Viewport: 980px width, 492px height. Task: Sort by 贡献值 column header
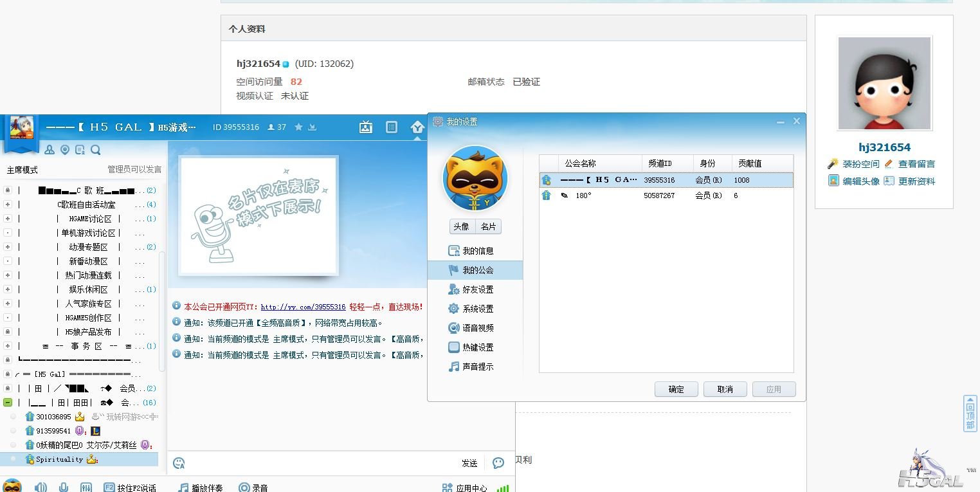763,163
